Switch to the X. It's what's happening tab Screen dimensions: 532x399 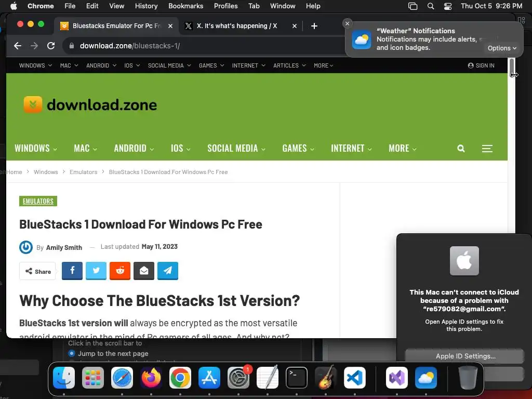(237, 26)
